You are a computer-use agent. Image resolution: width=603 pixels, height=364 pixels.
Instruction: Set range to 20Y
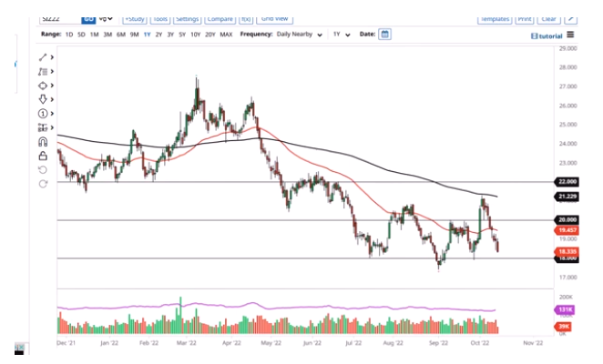[210, 35]
